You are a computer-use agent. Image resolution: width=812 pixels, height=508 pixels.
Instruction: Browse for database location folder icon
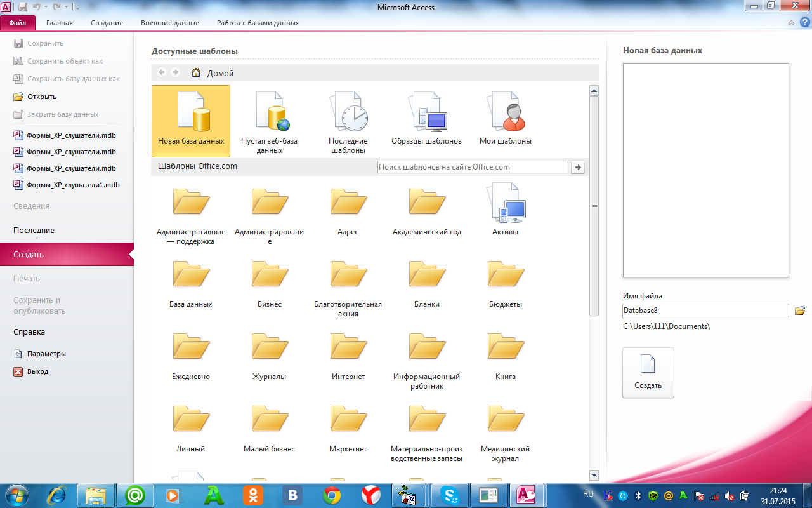[x=800, y=311]
